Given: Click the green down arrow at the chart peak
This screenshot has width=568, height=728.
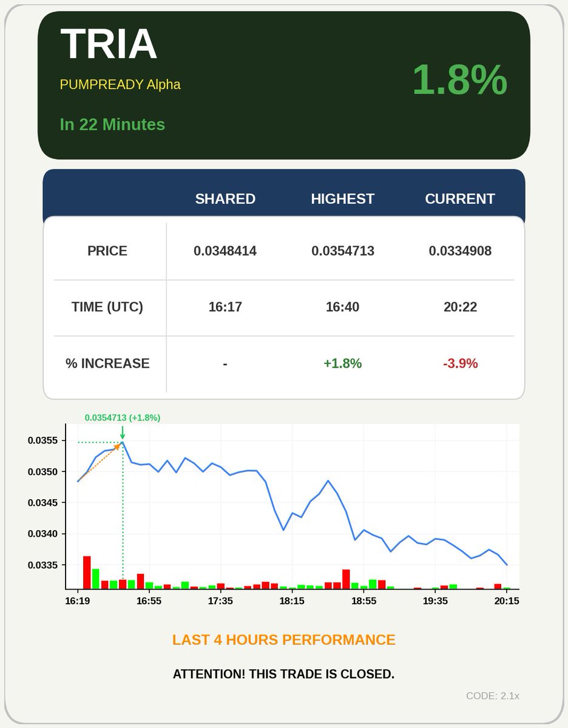Looking at the screenshot, I should click(x=123, y=433).
